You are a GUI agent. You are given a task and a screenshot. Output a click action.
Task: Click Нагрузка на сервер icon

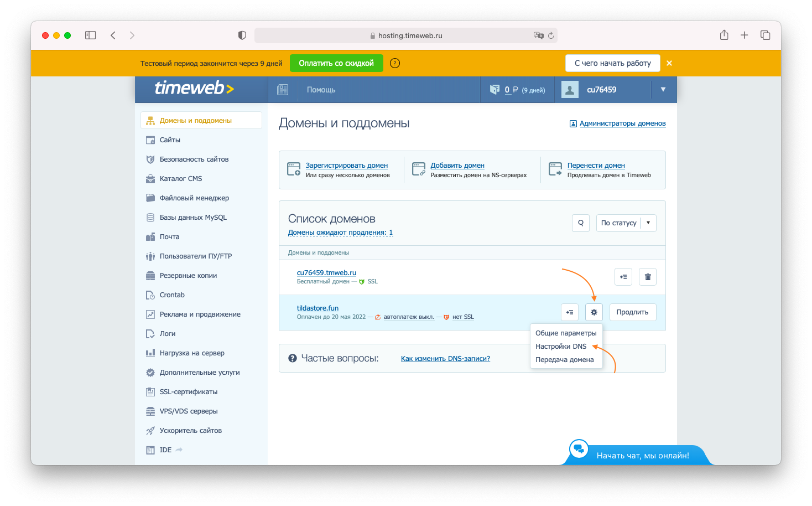click(150, 353)
